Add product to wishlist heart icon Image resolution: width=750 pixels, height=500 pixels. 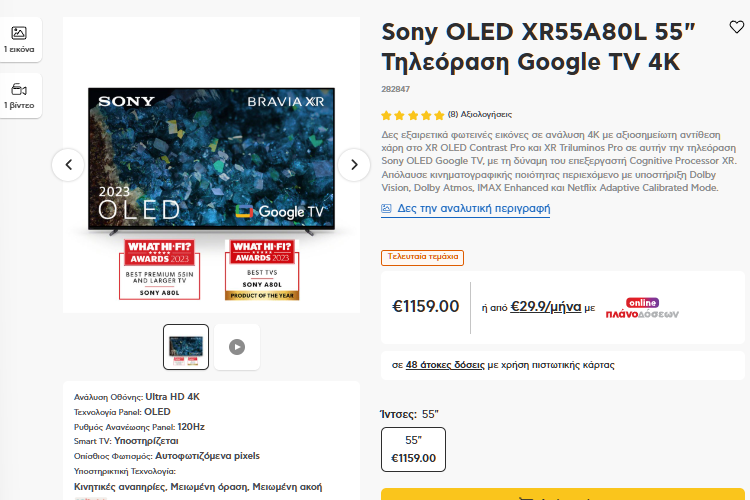click(x=736, y=28)
